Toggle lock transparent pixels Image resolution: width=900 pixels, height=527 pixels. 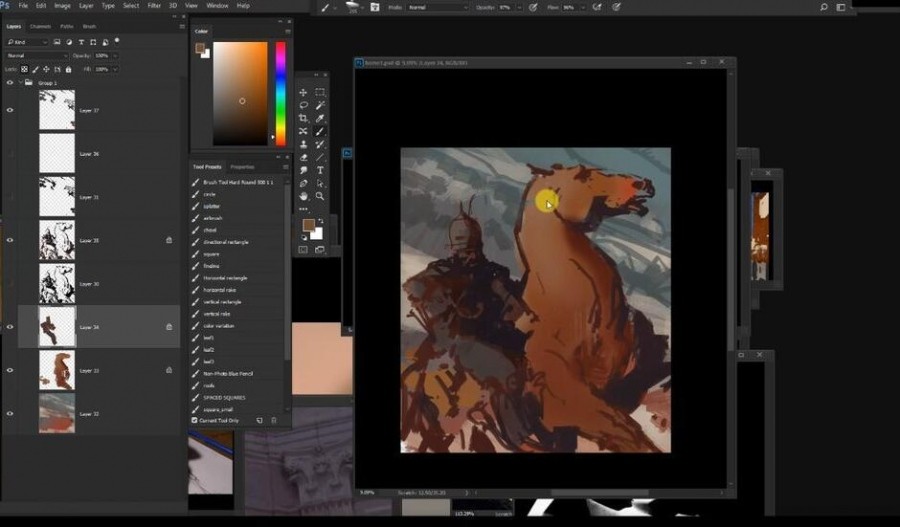(x=24, y=69)
